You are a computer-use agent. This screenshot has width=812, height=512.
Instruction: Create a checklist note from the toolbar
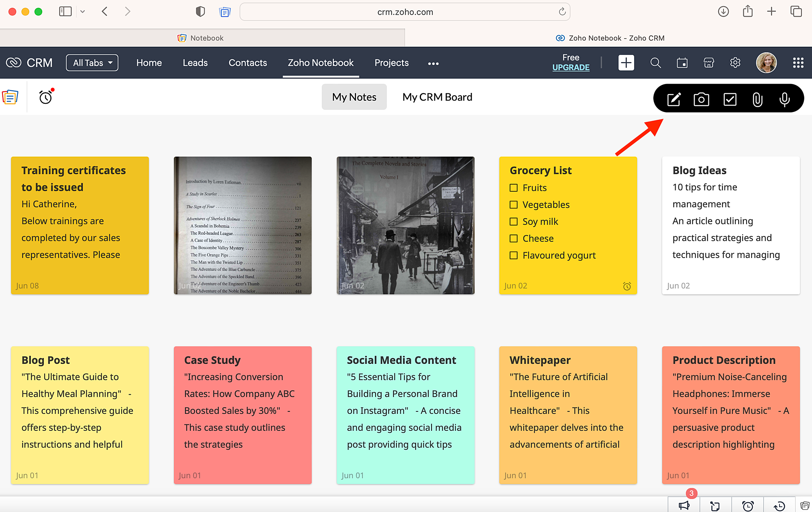pos(730,99)
